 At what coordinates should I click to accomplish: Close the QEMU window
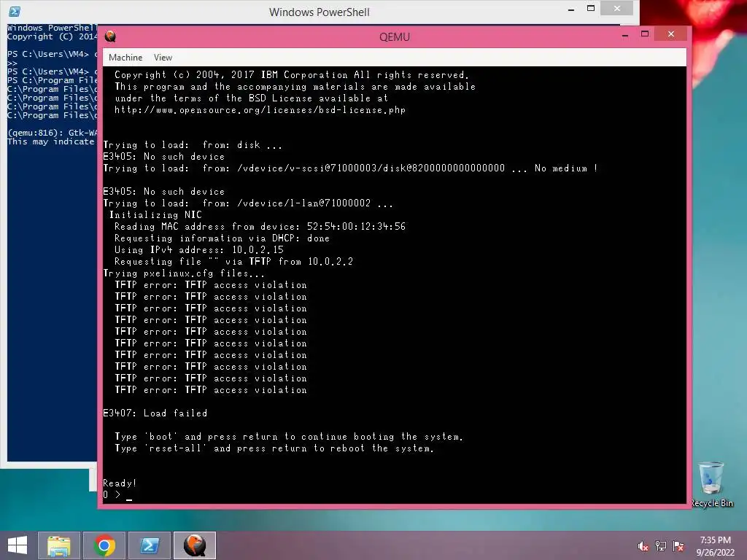(671, 34)
